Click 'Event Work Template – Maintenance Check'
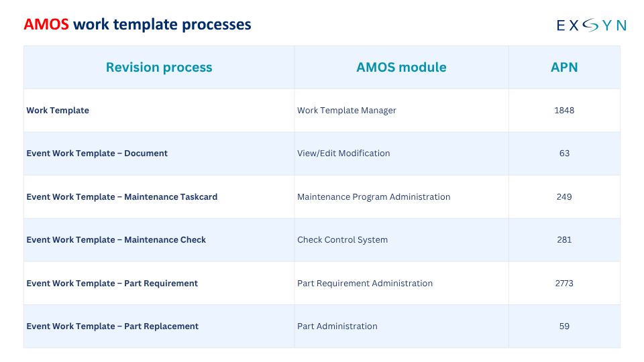644x362 pixels. coord(116,240)
